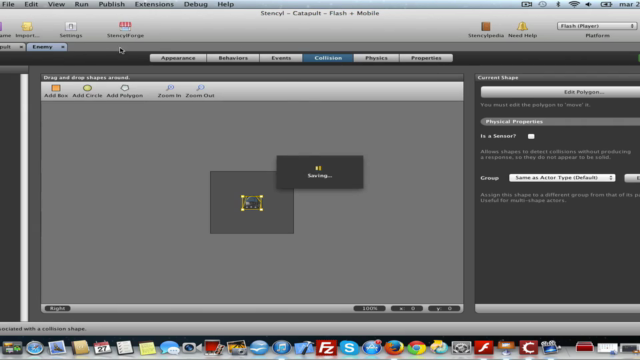Click the Time Machine clock menu icon
Viewport: 640px width, 360px height.
(542, 4)
